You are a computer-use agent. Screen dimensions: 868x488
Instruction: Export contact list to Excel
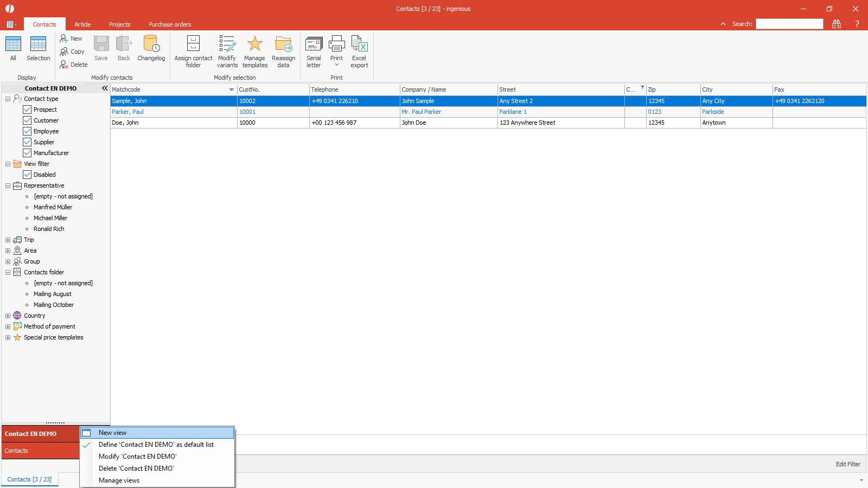coord(359,44)
